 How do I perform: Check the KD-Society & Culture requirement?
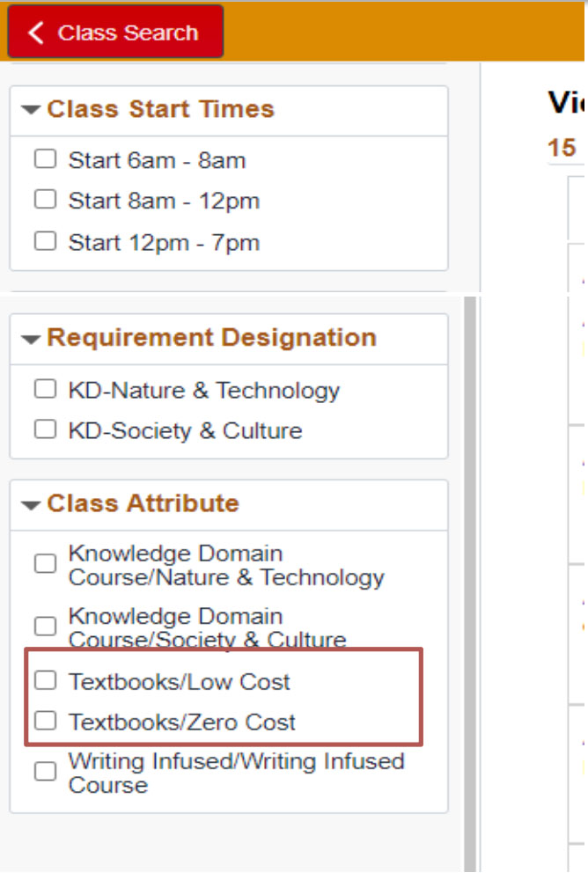pyautogui.click(x=45, y=429)
